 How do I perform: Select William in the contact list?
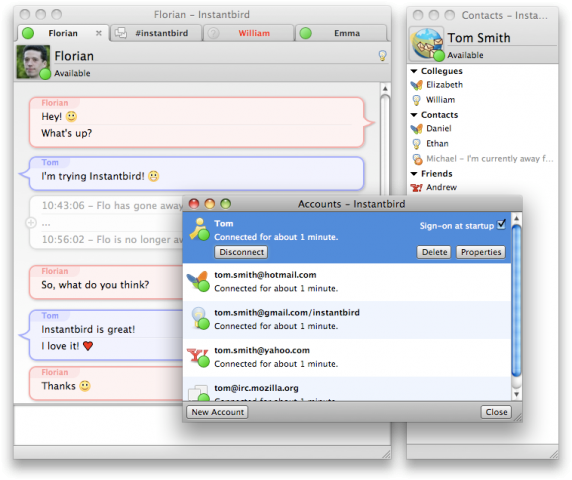[482, 100]
